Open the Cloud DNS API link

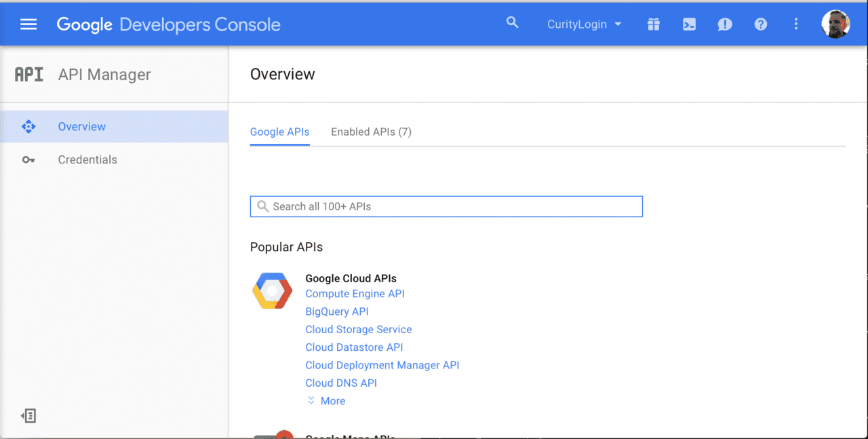click(x=341, y=383)
